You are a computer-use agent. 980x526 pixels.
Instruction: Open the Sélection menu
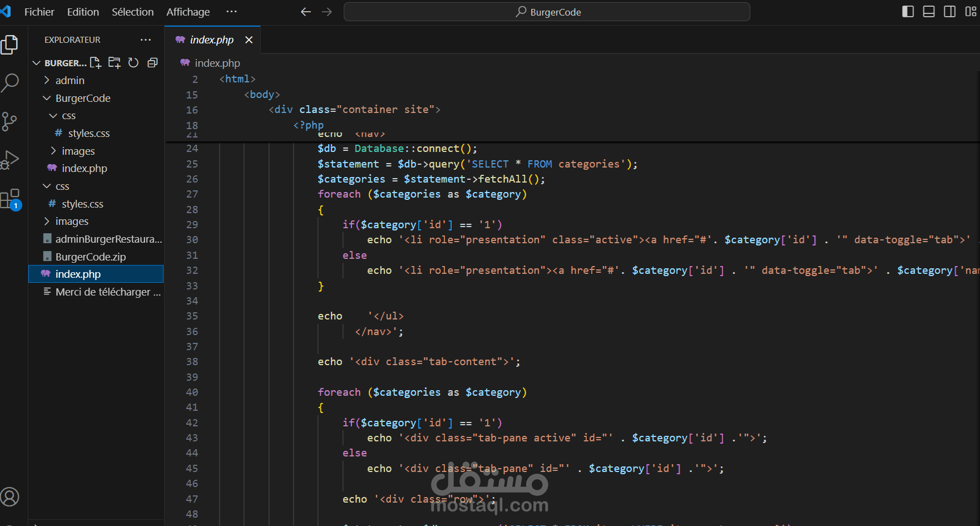coord(132,12)
